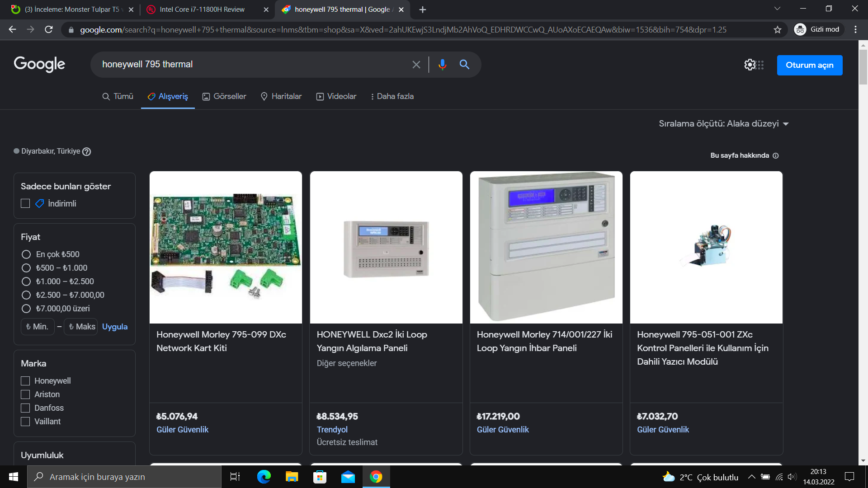The image size is (868, 488).
Task: Enable the İndirimli checkbox filter
Action: [x=26, y=204]
